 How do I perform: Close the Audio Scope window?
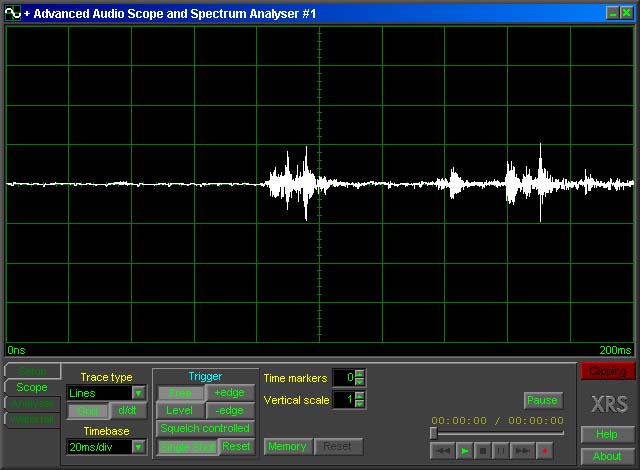626,13
